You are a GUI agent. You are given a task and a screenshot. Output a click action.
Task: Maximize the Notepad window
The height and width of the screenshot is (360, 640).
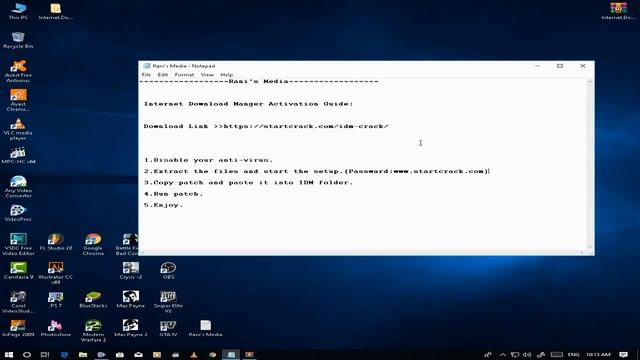(560, 66)
